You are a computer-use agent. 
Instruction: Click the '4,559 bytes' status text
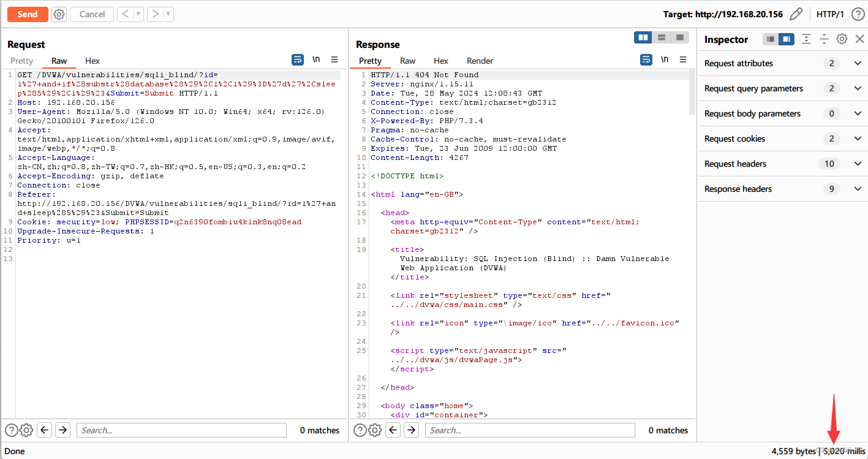click(x=793, y=451)
